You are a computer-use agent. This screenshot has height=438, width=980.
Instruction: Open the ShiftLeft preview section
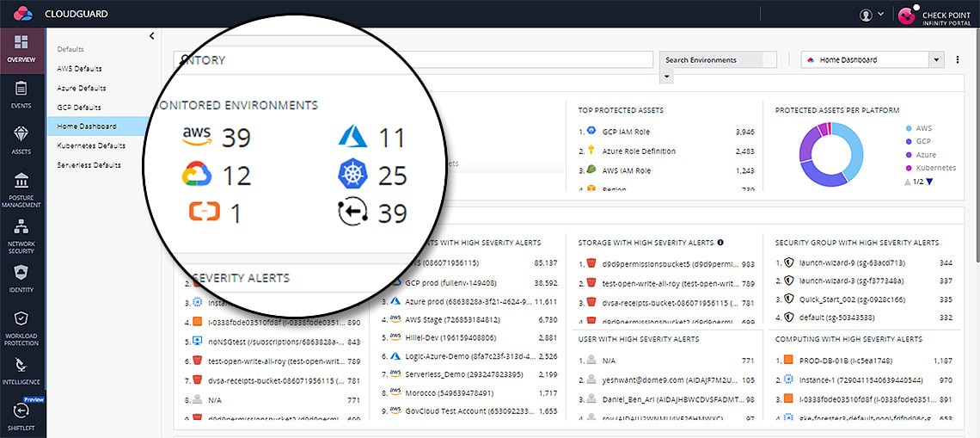click(21, 415)
